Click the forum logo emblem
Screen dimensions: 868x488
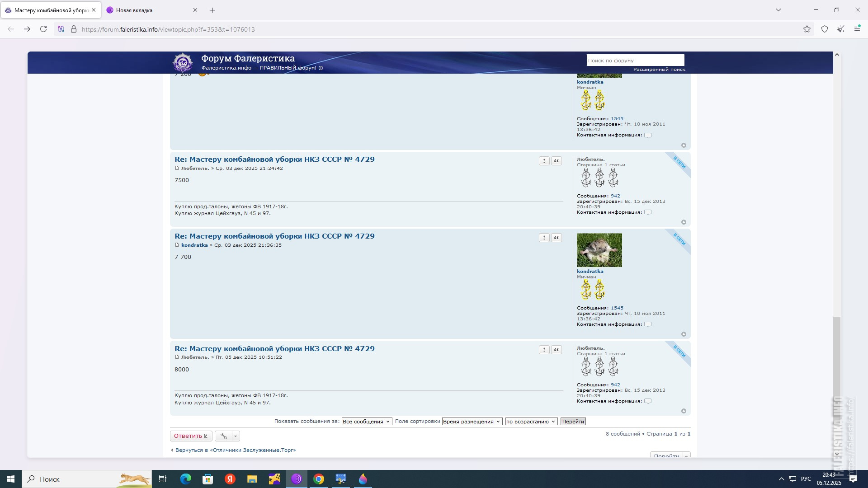pos(183,62)
